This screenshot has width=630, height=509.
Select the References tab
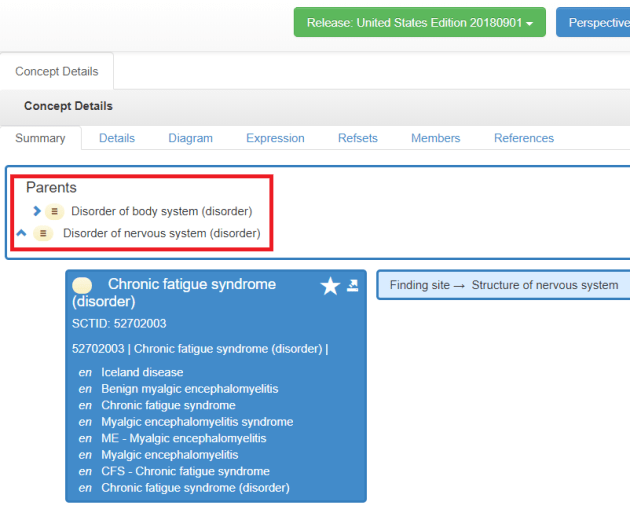point(523,138)
